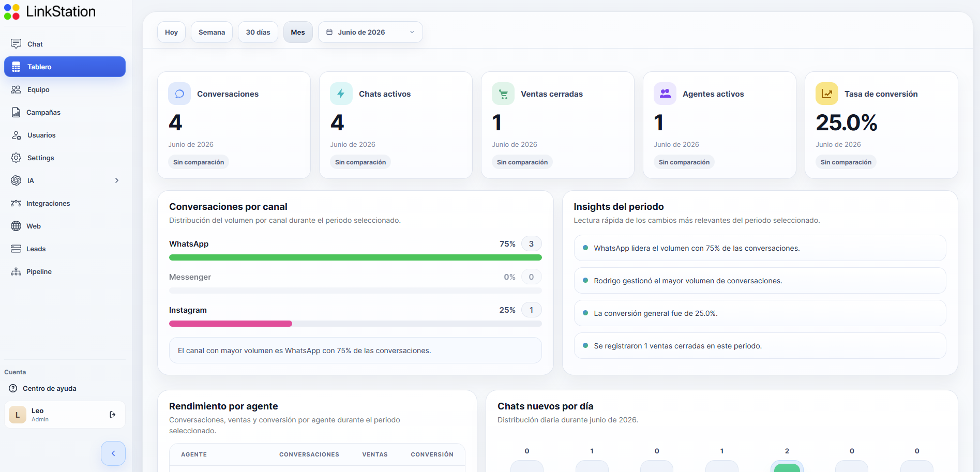Click the Conversaciones speech bubble icon
The image size is (980, 472).
(179, 94)
